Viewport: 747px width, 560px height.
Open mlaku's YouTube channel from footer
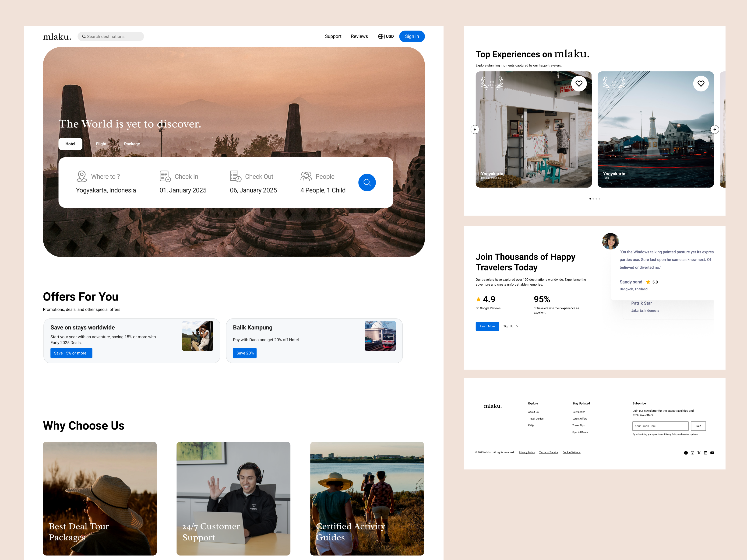(x=712, y=453)
